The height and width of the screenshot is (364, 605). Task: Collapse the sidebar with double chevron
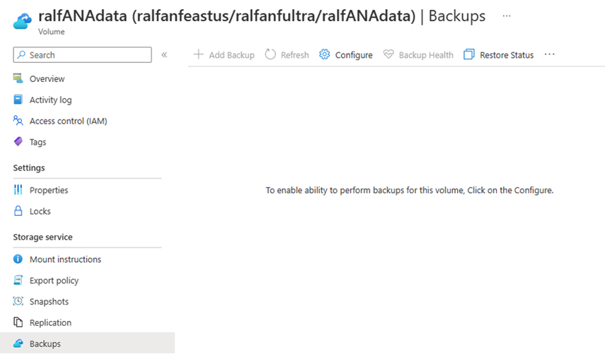tap(164, 54)
